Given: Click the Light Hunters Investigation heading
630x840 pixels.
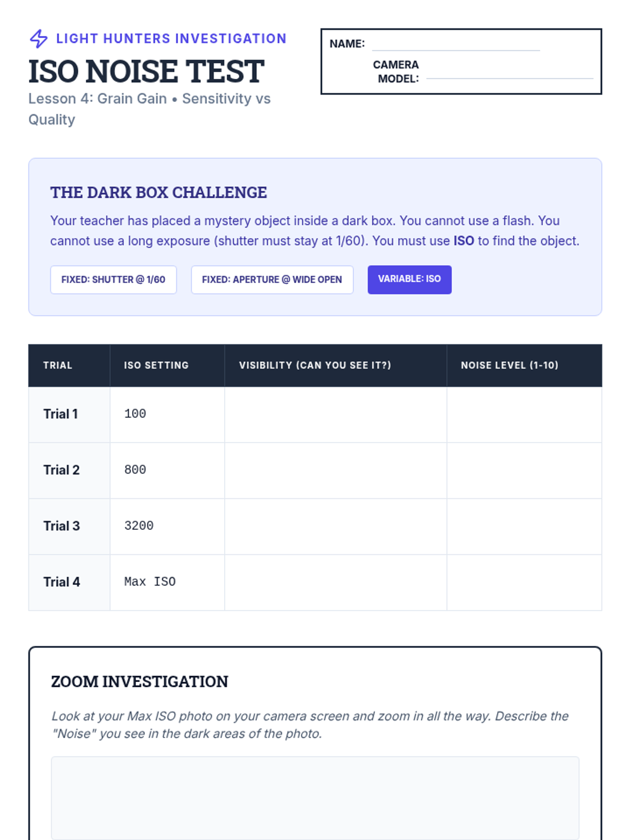Looking at the screenshot, I should click(x=171, y=39).
